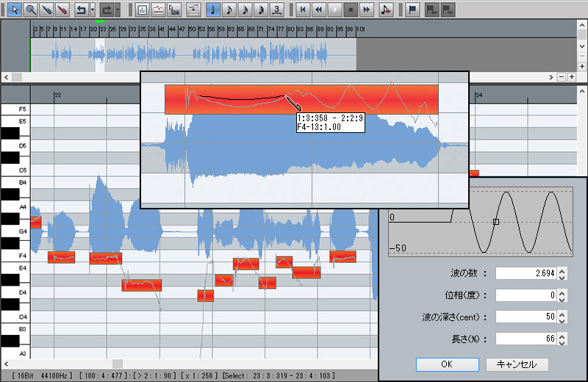Toggle sixteenth note snap setting

coord(245,10)
